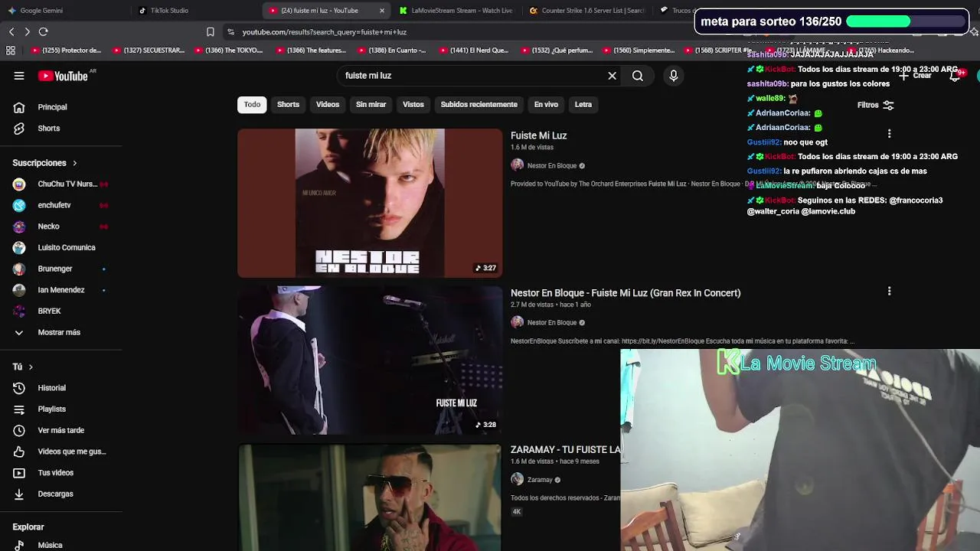Select the Todo filter chip

[252, 105]
